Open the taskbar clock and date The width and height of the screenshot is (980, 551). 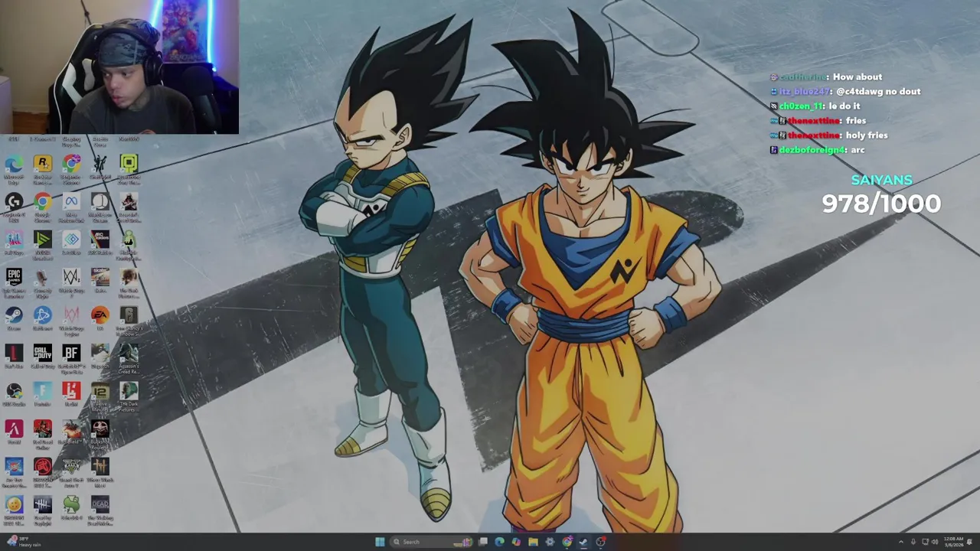point(954,542)
